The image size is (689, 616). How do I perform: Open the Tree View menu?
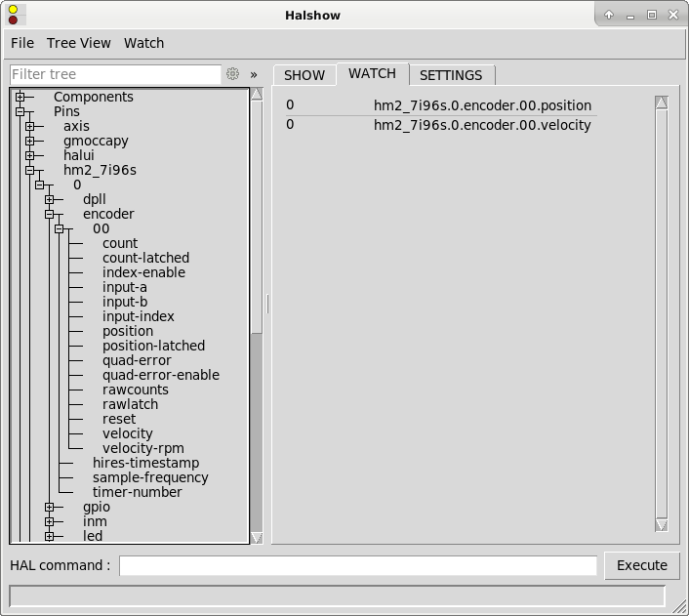pyautogui.click(x=78, y=43)
